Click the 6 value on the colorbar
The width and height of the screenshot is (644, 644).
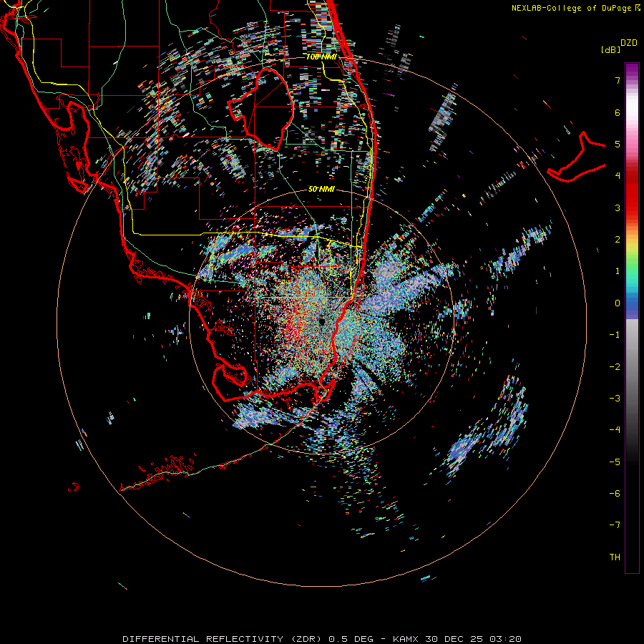tap(618, 112)
